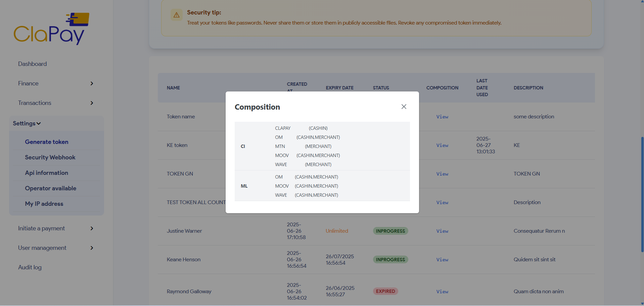Open the Dashboard page
The width and height of the screenshot is (644, 306).
(32, 64)
